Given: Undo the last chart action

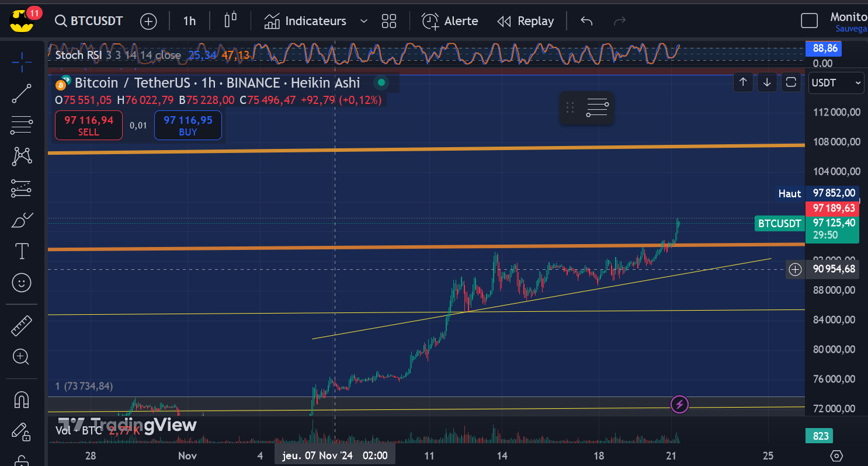Looking at the screenshot, I should (x=586, y=21).
